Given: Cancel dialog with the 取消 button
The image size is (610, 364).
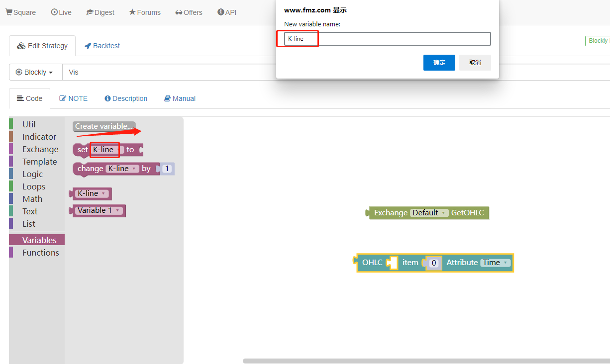Looking at the screenshot, I should point(475,63).
